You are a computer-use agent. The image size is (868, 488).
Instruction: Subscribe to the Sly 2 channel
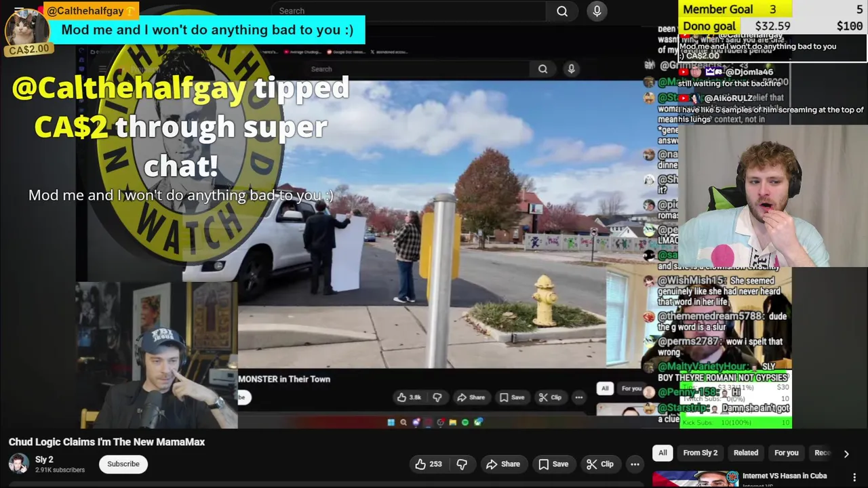pyautogui.click(x=123, y=464)
